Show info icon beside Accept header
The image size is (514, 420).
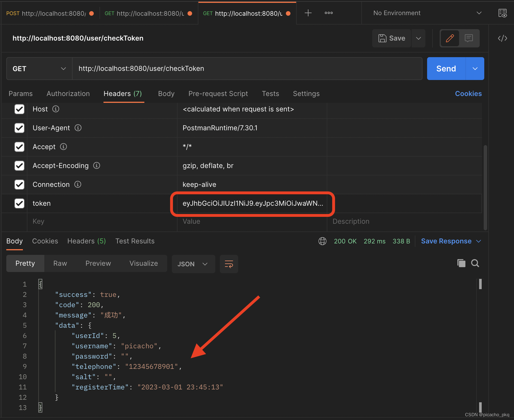63,147
